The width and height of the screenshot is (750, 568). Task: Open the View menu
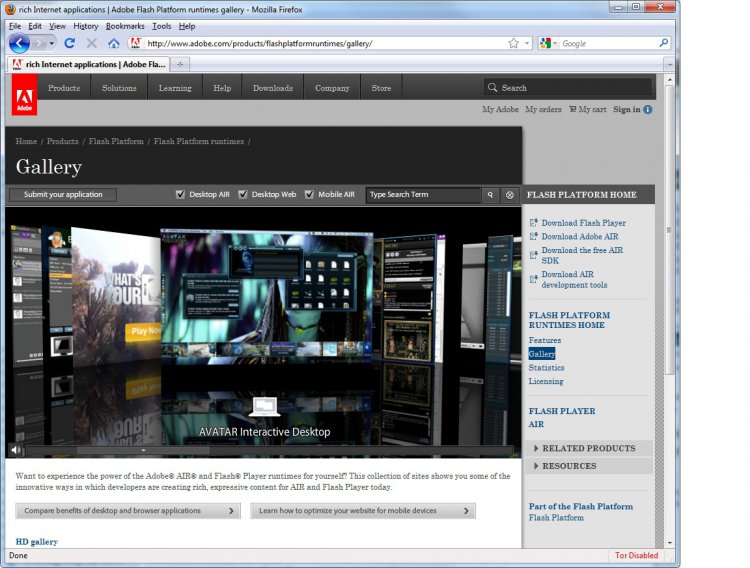pyautogui.click(x=57, y=26)
